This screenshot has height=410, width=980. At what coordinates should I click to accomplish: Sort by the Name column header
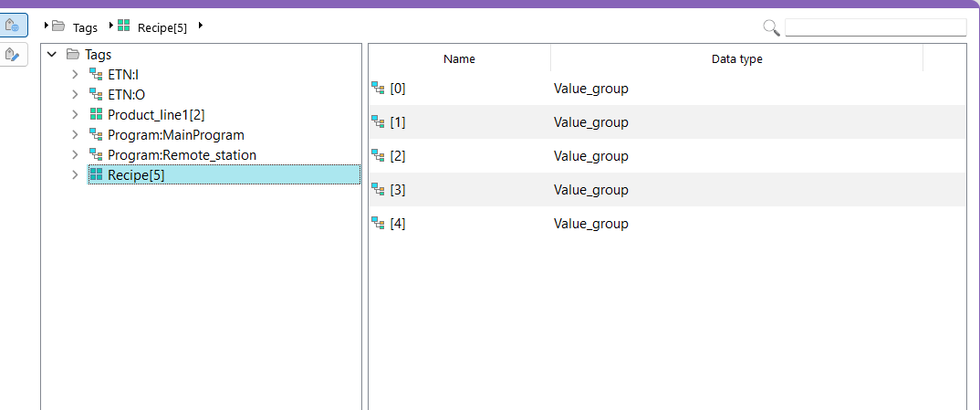click(x=459, y=59)
